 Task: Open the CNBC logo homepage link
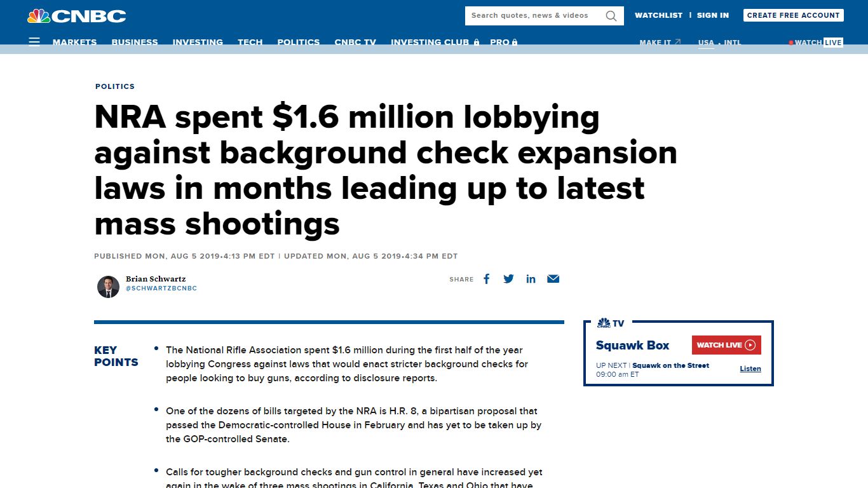[x=77, y=16]
